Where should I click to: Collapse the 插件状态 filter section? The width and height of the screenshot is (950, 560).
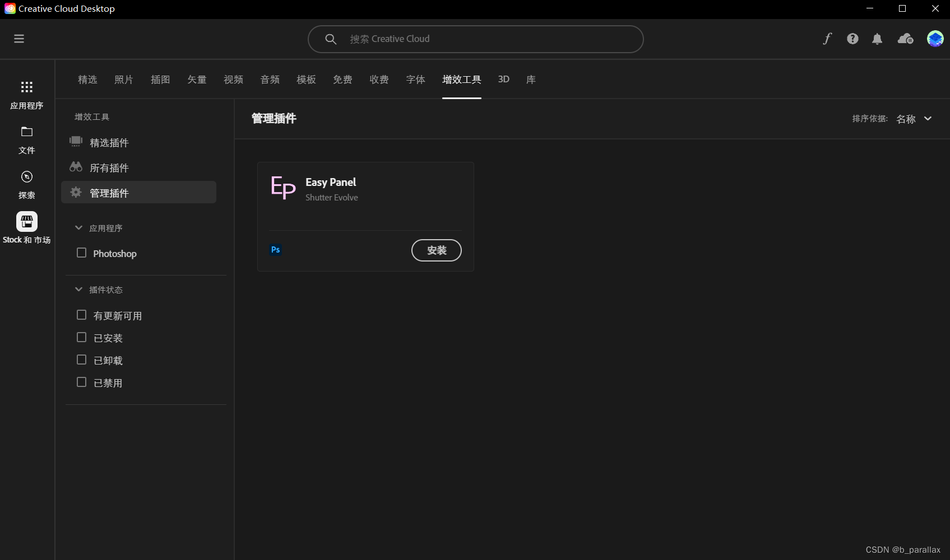(78, 290)
